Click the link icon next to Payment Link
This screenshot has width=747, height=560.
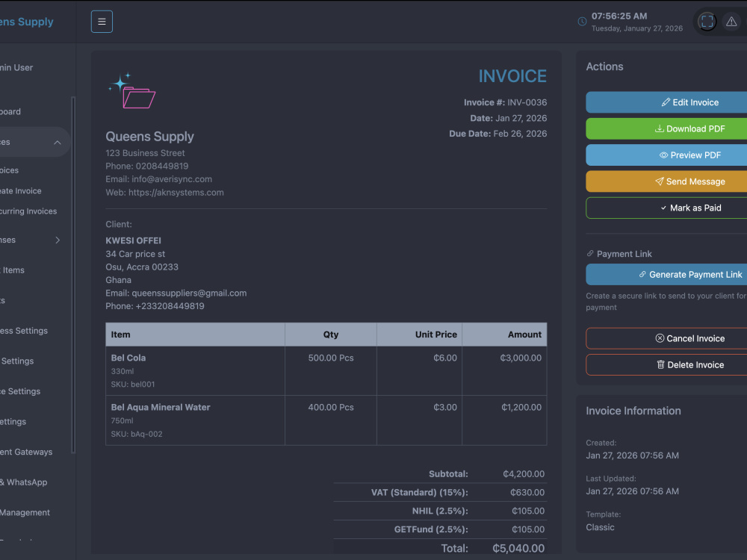590,254
